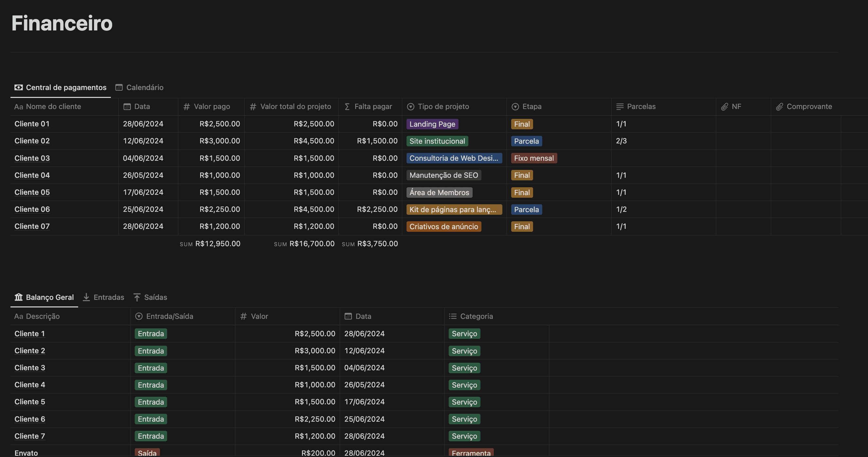Open the Tipo de projeto column header menu
This screenshot has width=868, height=457.
tap(443, 107)
